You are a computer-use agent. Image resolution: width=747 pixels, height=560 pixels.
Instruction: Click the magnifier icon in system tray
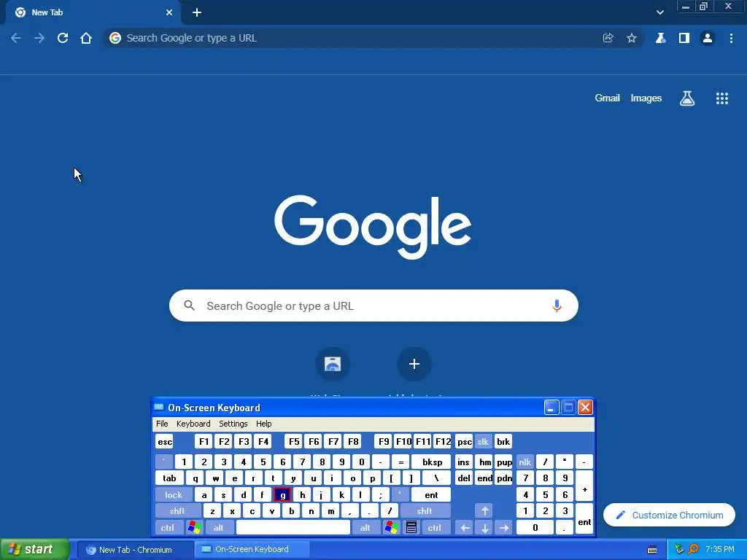pos(693,550)
